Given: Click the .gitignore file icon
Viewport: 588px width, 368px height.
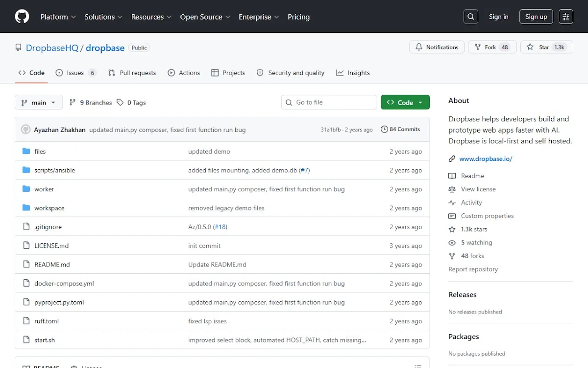Looking at the screenshot, I should (26, 227).
